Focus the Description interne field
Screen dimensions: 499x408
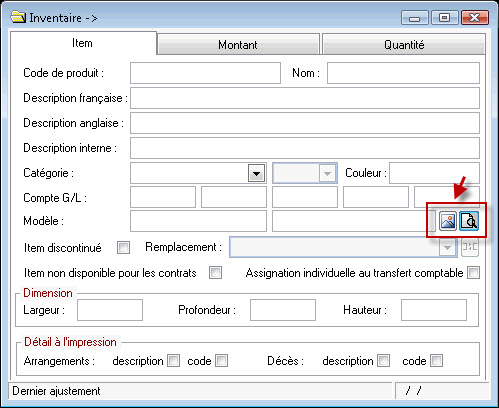[305, 148]
